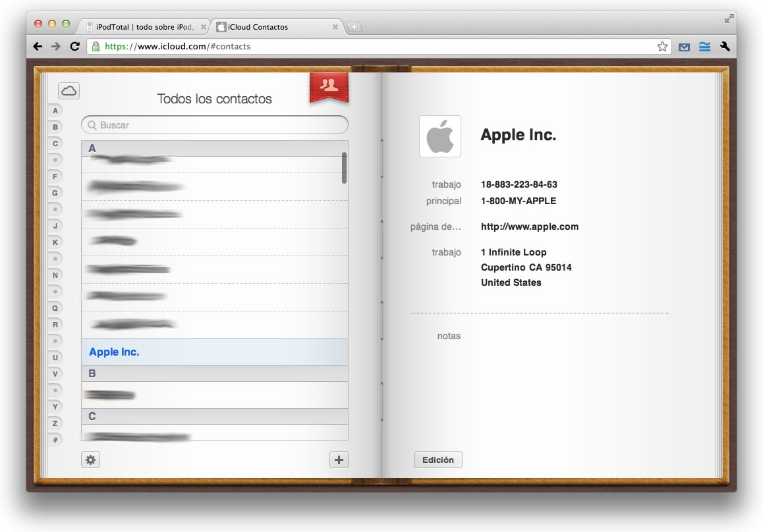Image resolution: width=763 pixels, height=532 pixels.
Task: Open the contacts settings gear
Action: tap(90, 460)
